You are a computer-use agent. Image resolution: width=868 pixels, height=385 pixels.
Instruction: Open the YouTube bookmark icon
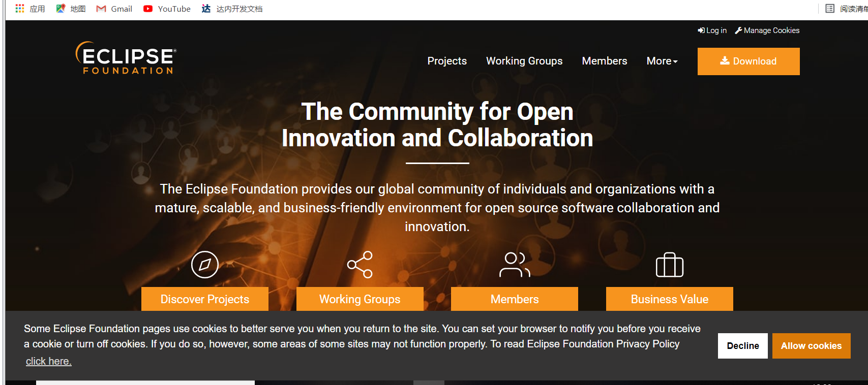coord(148,9)
